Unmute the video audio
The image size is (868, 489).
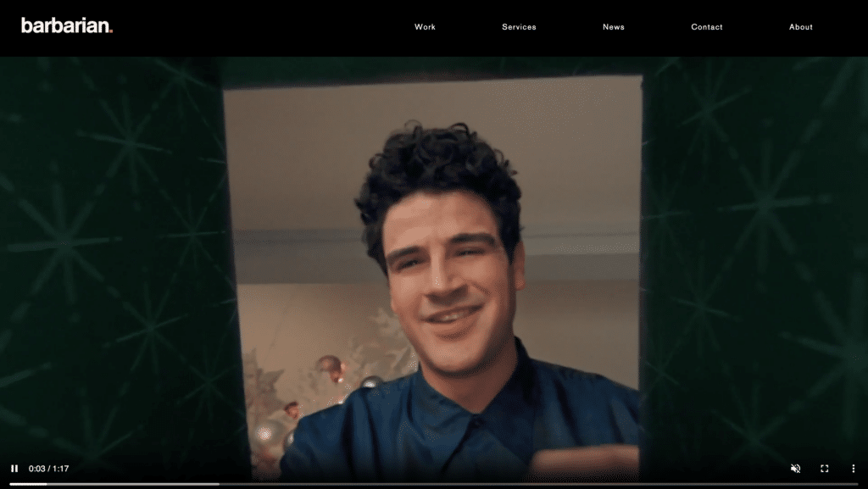pyautogui.click(x=795, y=469)
